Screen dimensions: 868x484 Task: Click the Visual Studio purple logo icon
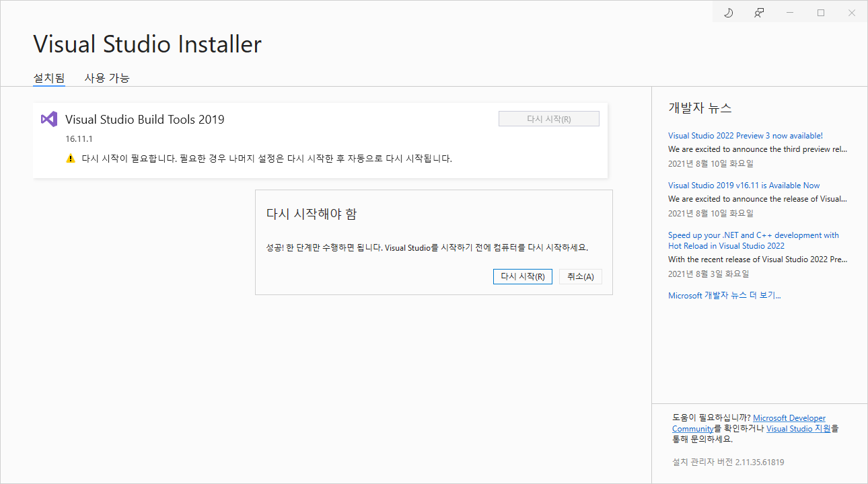point(48,119)
